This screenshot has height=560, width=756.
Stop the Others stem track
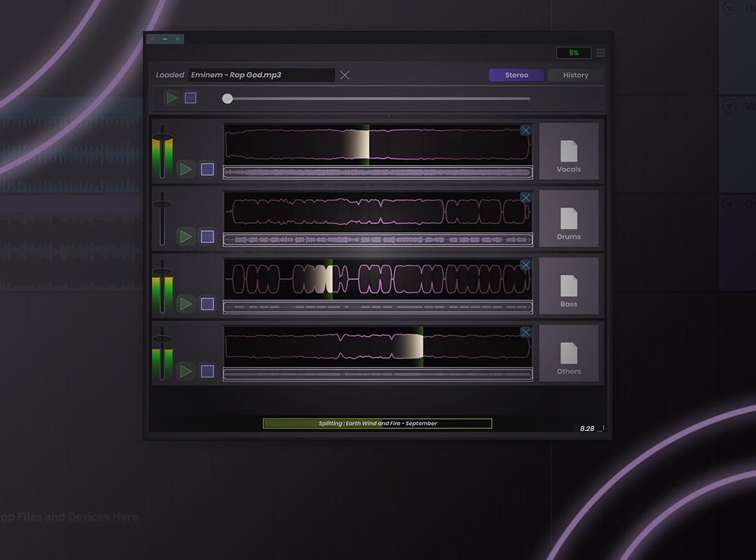coord(207,371)
